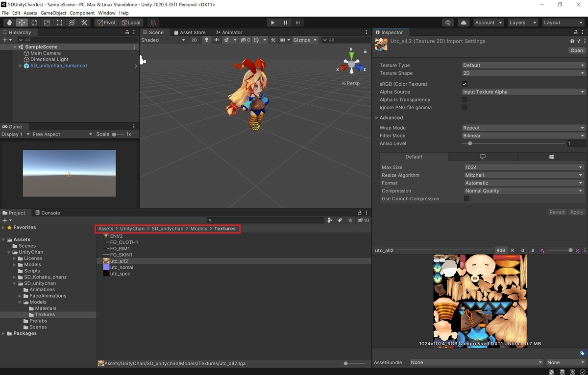Open cloud services icon
588x375 pixels.
point(464,23)
